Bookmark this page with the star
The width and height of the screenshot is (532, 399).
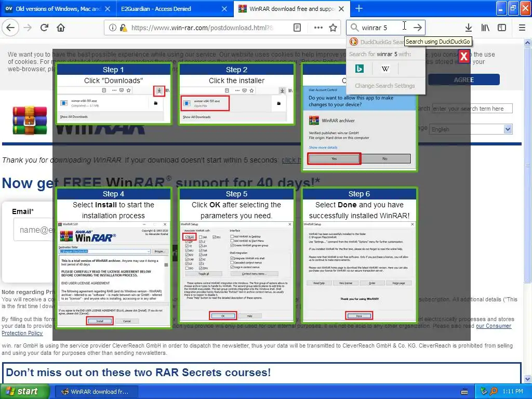tap(333, 28)
